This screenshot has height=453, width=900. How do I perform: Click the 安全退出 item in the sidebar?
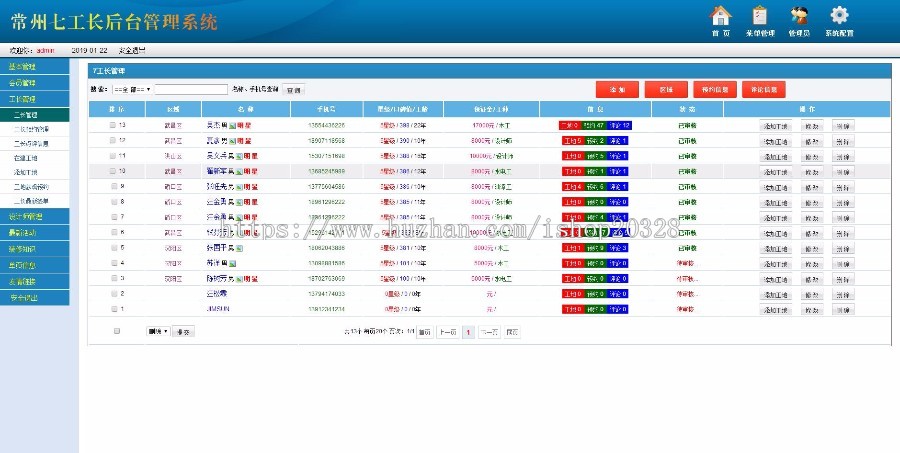34,297
